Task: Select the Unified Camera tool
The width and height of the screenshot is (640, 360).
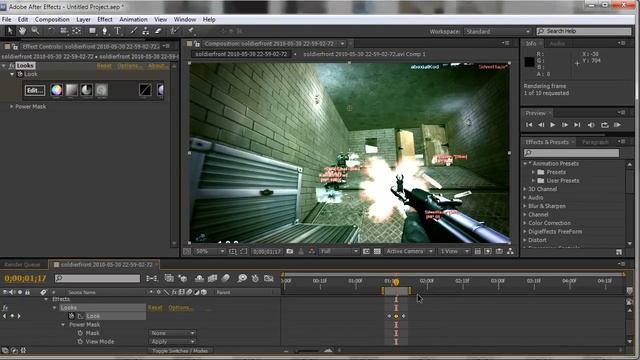Action: click(64, 31)
